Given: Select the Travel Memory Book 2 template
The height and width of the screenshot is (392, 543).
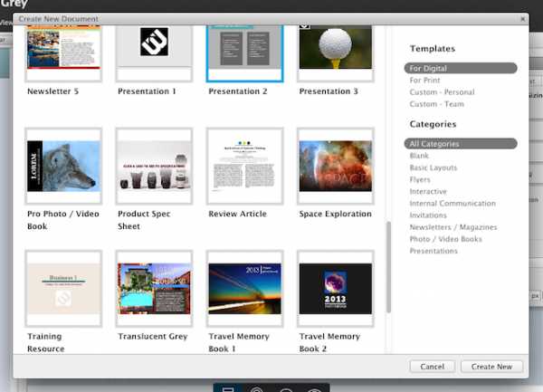Looking at the screenshot, I should (x=335, y=289).
